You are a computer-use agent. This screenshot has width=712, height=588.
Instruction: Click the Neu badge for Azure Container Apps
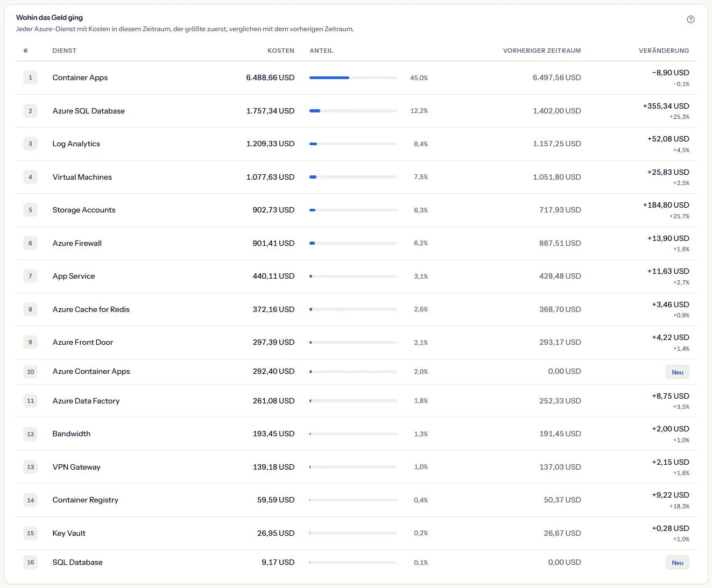(678, 372)
